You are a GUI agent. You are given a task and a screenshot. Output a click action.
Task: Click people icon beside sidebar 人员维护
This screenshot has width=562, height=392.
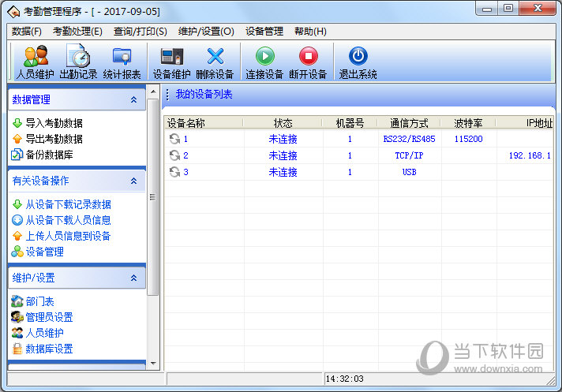(x=17, y=333)
